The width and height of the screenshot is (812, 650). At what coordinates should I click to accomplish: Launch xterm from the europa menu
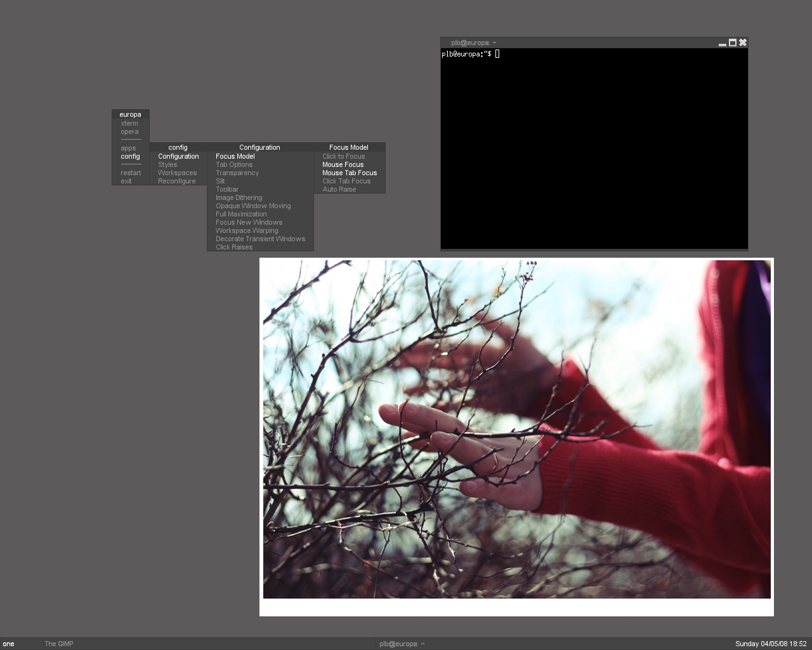pyautogui.click(x=130, y=124)
